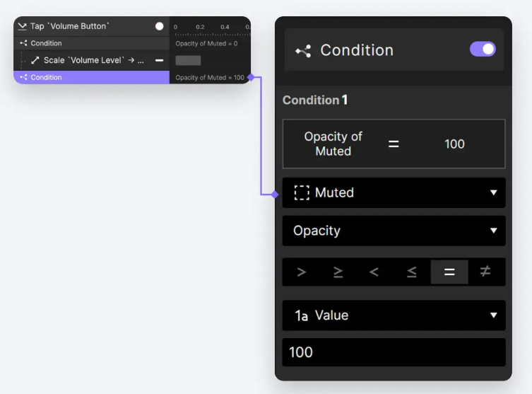Click the Tap trigger icon
Image resolution: width=532 pixels, height=394 pixels.
(x=23, y=26)
